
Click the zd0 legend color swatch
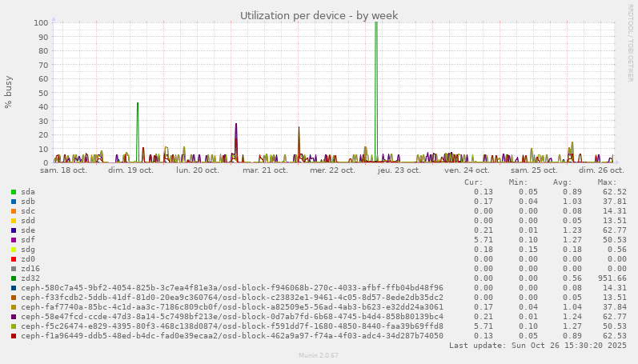click(x=14, y=259)
